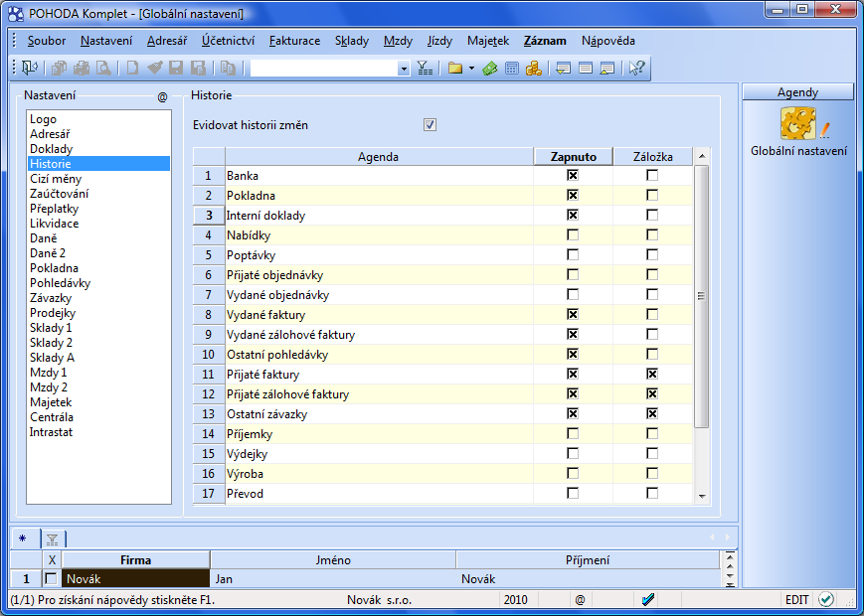Check Záložka for Výroba row
This screenshot has height=616, width=864.
click(652, 473)
